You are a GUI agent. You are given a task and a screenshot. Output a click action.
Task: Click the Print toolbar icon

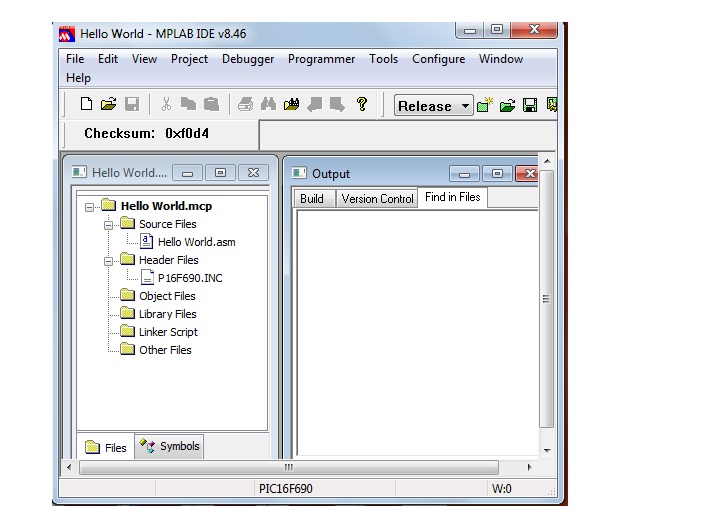pyautogui.click(x=246, y=104)
